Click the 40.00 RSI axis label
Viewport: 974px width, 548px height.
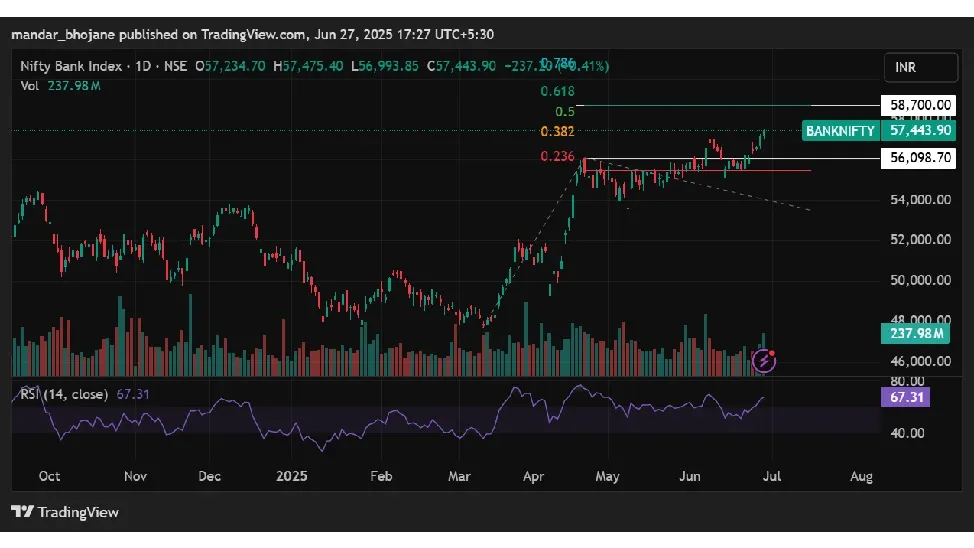[908, 433]
